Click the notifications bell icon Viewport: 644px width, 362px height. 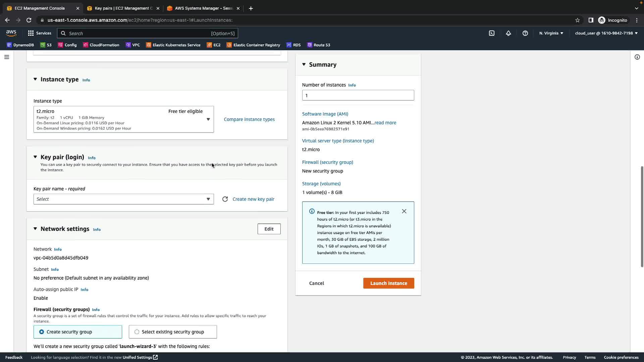[508, 33]
